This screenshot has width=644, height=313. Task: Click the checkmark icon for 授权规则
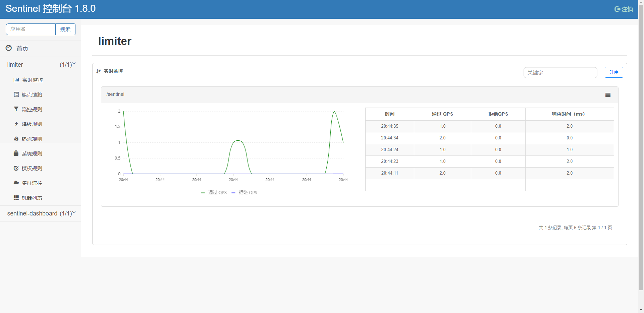(16, 168)
